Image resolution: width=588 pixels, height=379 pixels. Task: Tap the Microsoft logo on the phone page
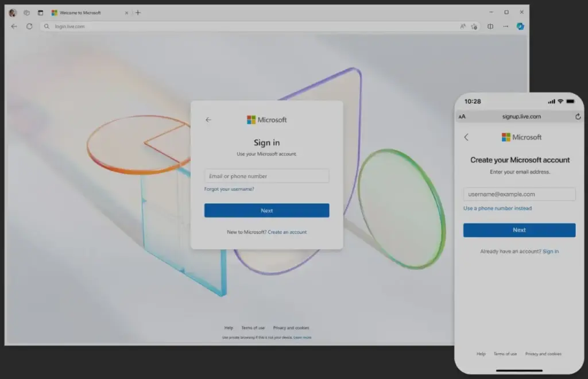(x=521, y=137)
